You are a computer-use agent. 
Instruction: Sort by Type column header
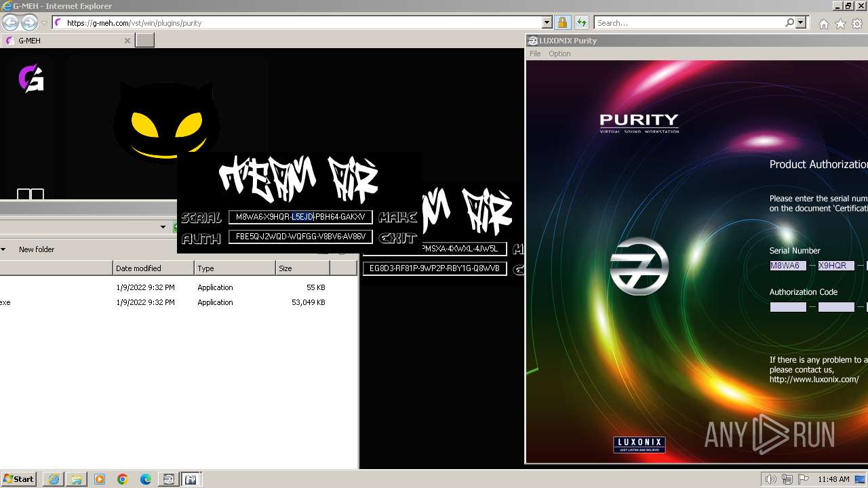[x=235, y=268]
